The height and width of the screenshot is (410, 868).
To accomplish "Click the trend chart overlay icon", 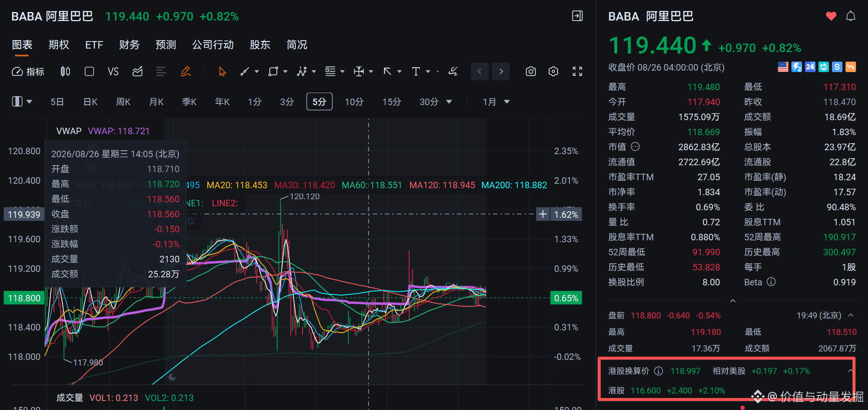I will [x=137, y=72].
